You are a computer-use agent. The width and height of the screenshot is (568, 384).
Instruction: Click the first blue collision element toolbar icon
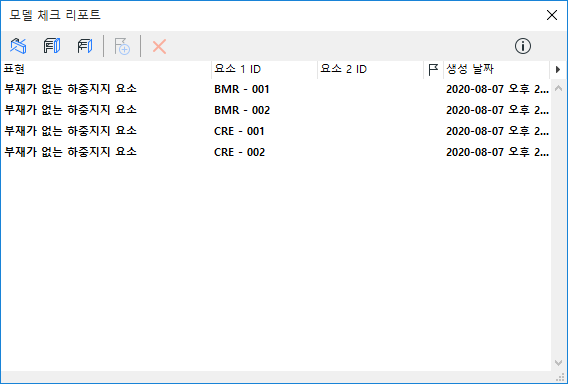(18, 46)
